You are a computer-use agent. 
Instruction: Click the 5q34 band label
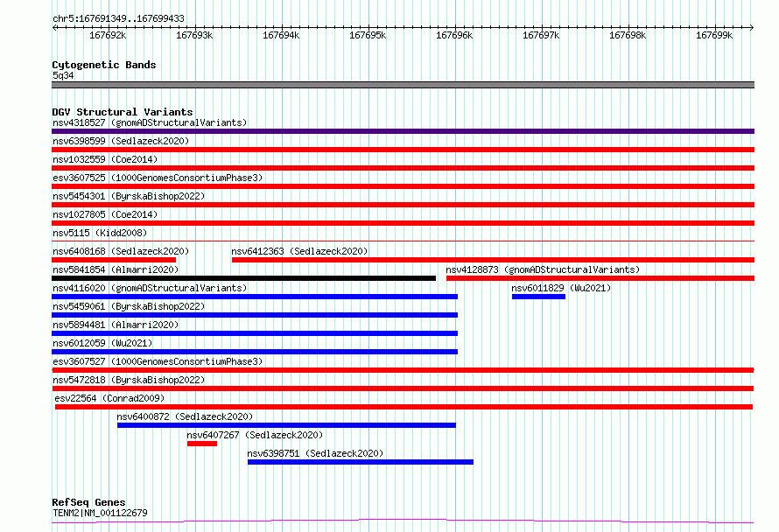(x=63, y=75)
